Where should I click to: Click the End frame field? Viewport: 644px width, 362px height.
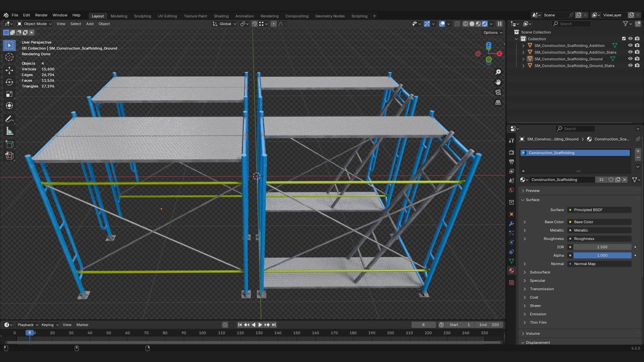(x=489, y=325)
